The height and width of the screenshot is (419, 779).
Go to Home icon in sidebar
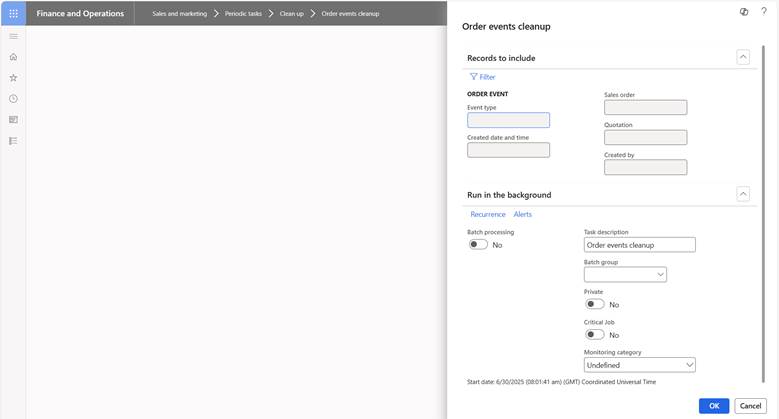[x=13, y=57]
